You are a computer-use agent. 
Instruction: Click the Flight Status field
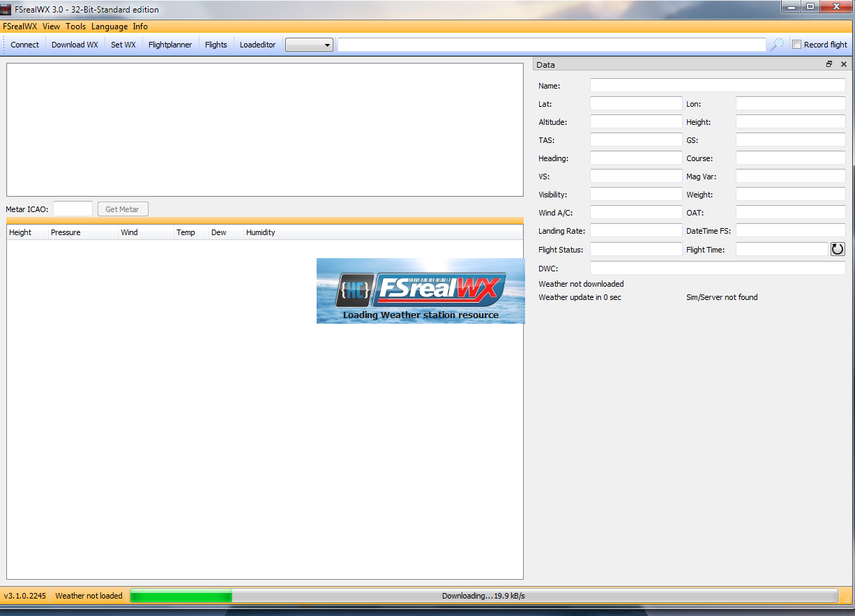(636, 248)
